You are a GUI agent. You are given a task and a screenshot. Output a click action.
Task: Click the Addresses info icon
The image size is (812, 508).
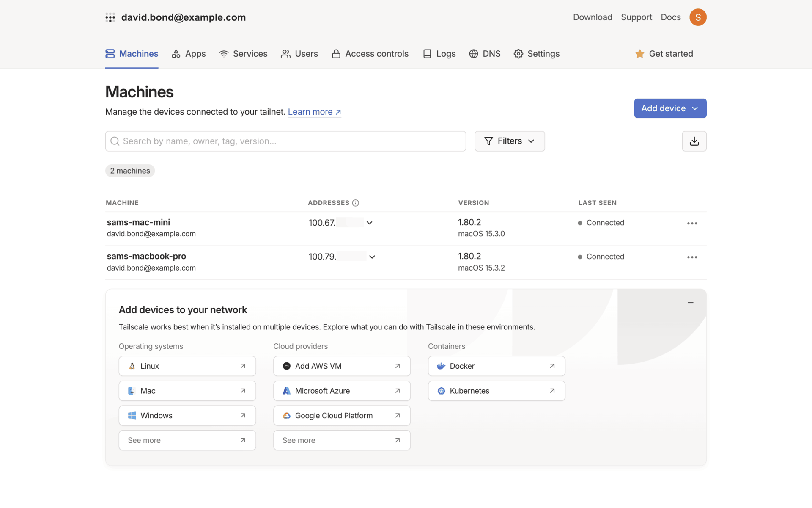[356, 203]
